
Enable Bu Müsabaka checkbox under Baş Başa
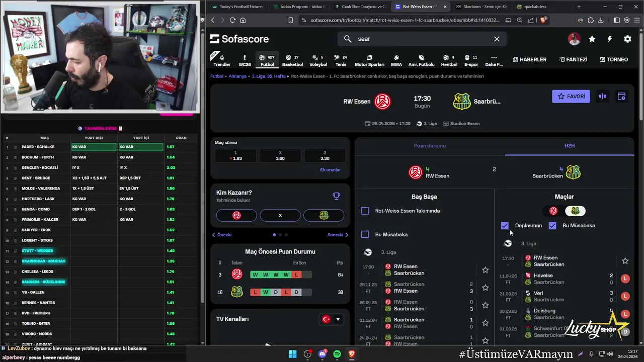pos(365,234)
